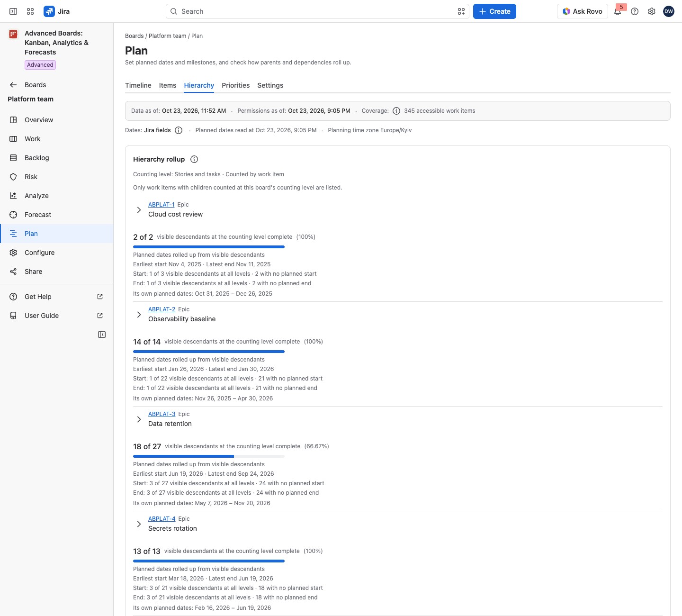Open the ABPLAT-3 issue link
Screen dimensions: 682x616
[162, 414]
